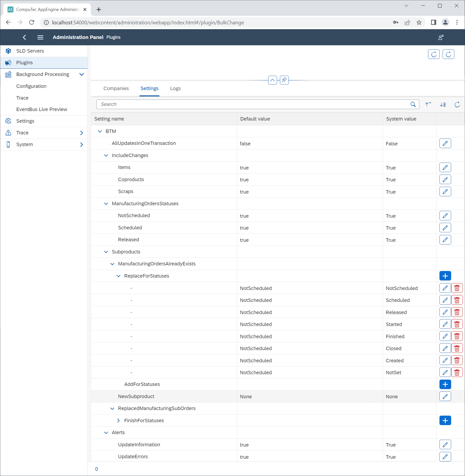Image resolution: width=465 pixels, height=476 pixels.
Task: Delete the ReplaceForStatuses Finished entry
Action: tap(457, 336)
